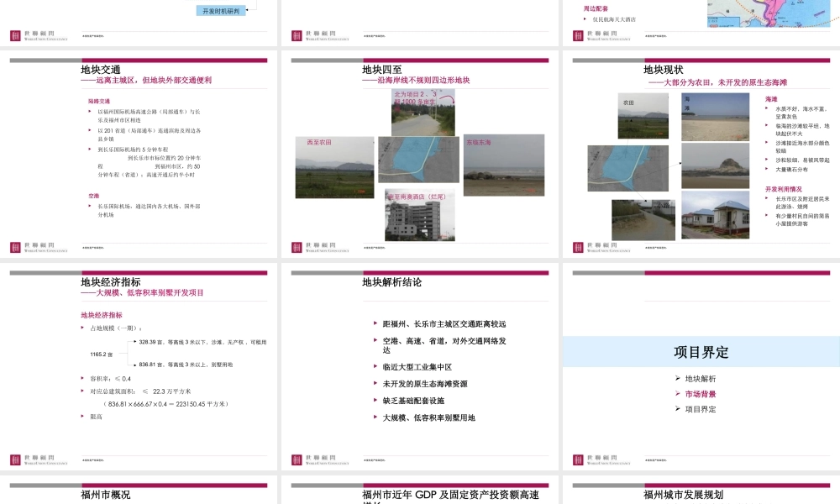Click the blue site map in 地块四至
The width and height of the screenshot is (840, 504).
point(418,160)
